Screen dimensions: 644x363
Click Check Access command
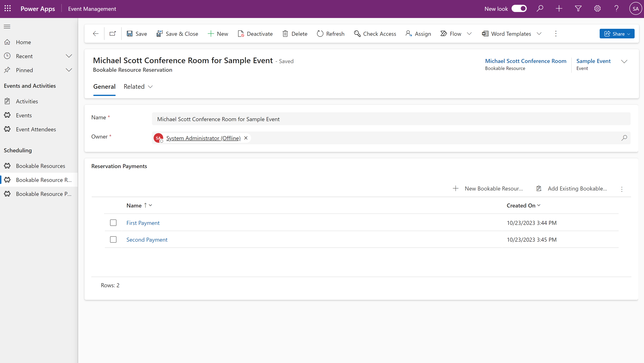[x=375, y=34]
